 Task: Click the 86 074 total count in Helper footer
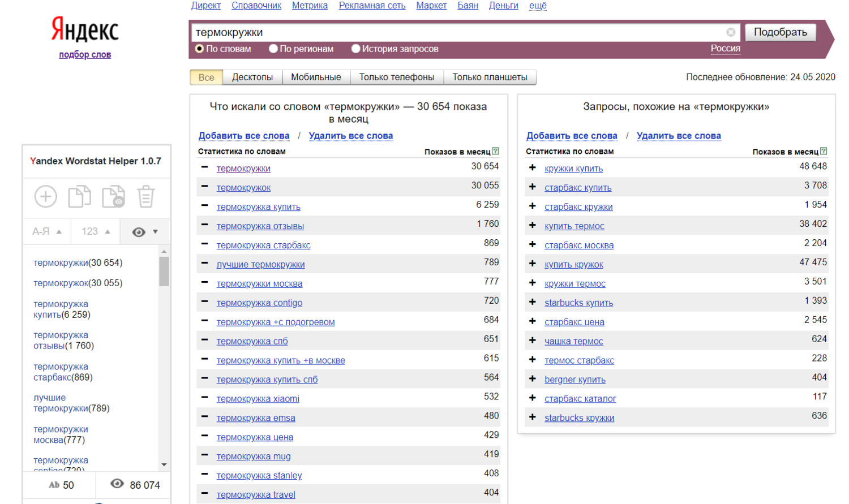tap(135, 485)
